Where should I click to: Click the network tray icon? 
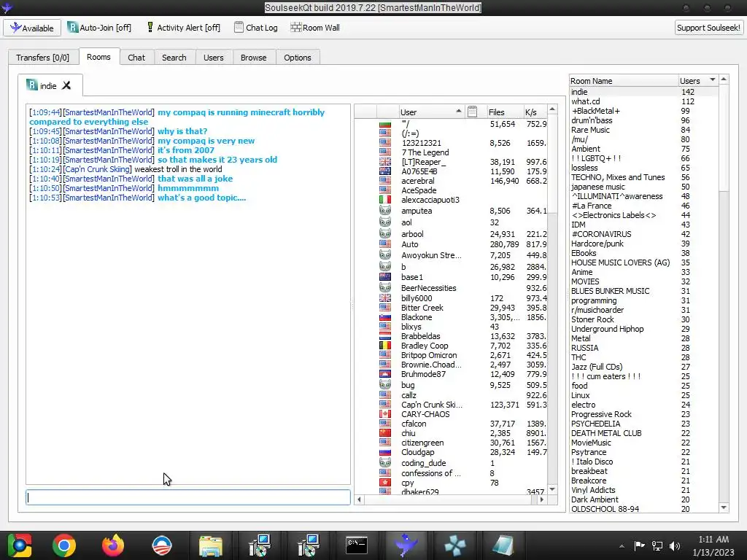[x=657, y=545]
